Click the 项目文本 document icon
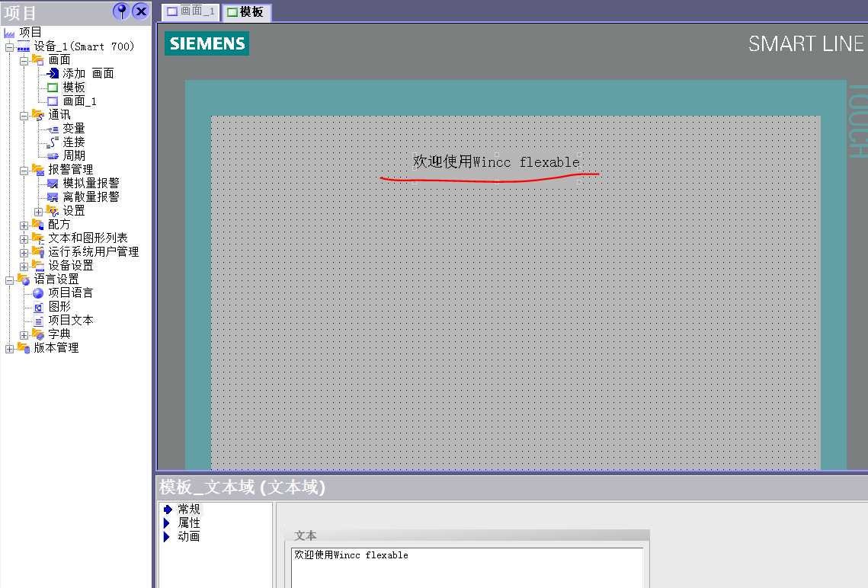Screen dimensions: 868x588 point(38,321)
